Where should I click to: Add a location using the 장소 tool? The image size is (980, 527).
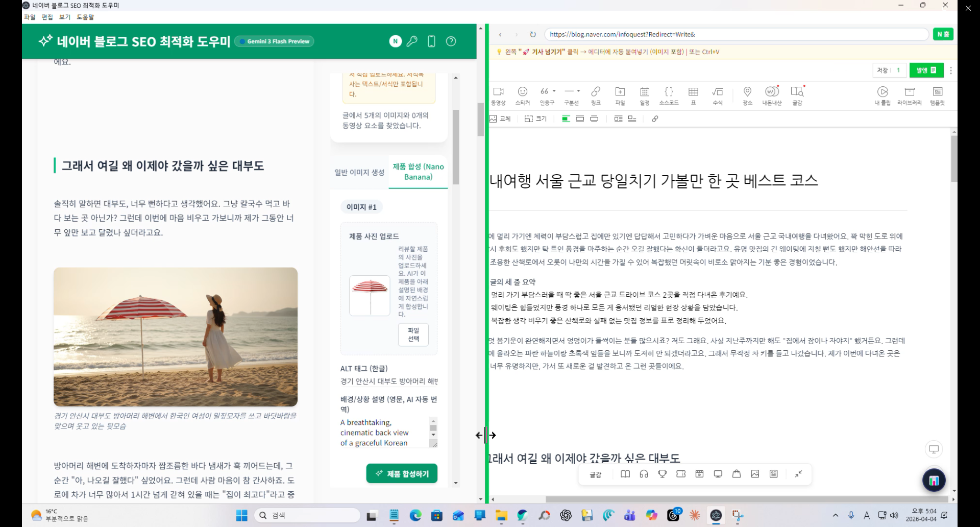(x=747, y=95)
